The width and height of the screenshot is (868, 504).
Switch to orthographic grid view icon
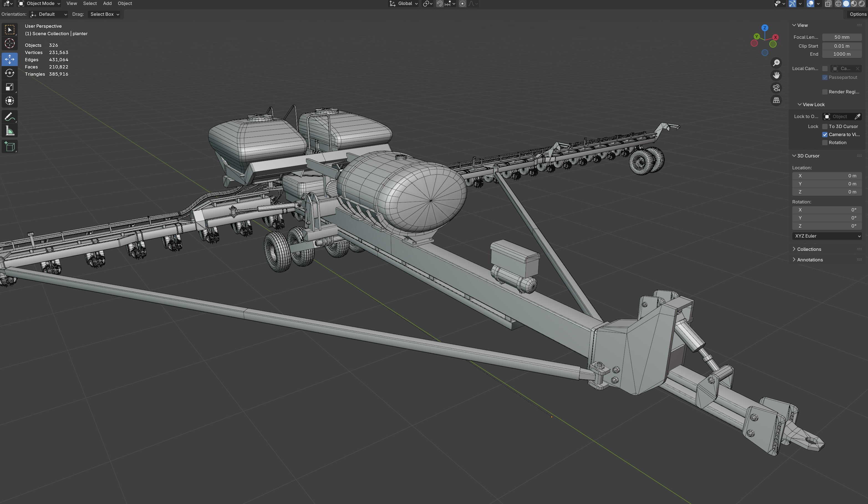776,100
